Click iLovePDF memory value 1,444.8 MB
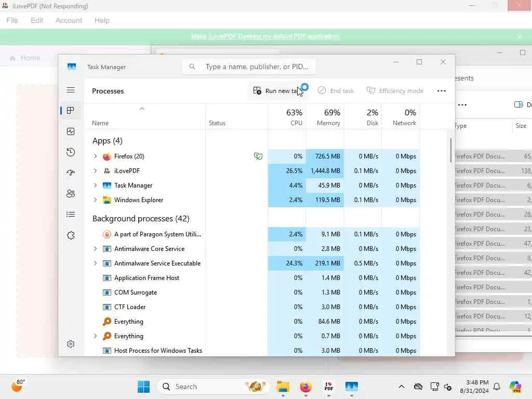Screen dimensions: 532x399 pos(325,170)
